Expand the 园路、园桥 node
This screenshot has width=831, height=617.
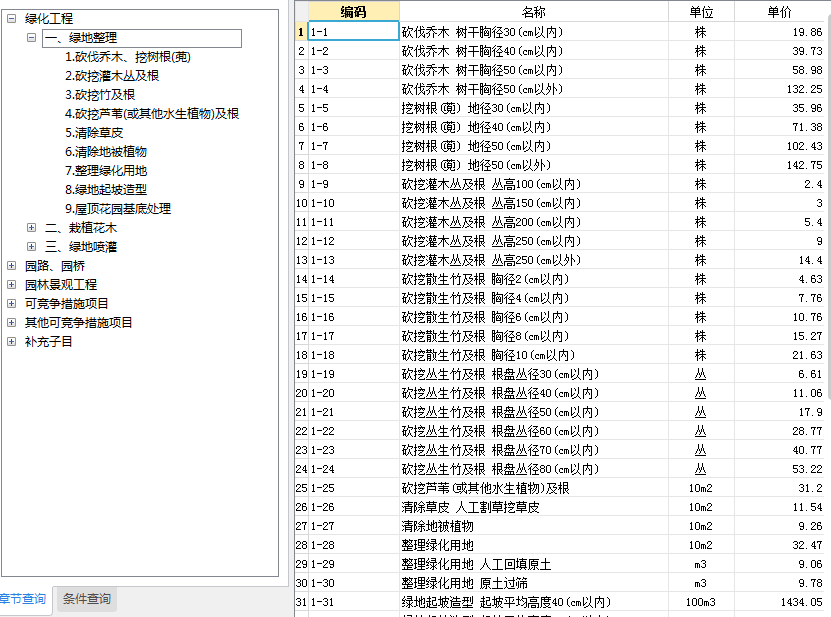point(12,266)
